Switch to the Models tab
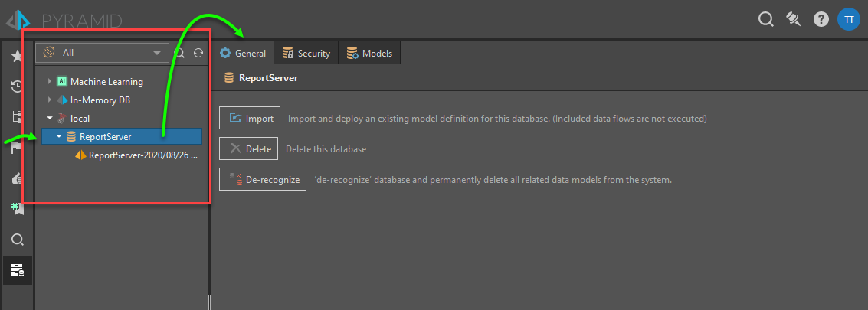 [369, 54]
